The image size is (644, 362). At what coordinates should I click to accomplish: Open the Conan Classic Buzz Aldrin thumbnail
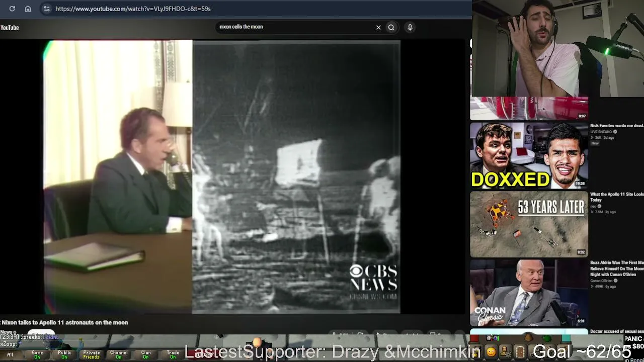529,293
